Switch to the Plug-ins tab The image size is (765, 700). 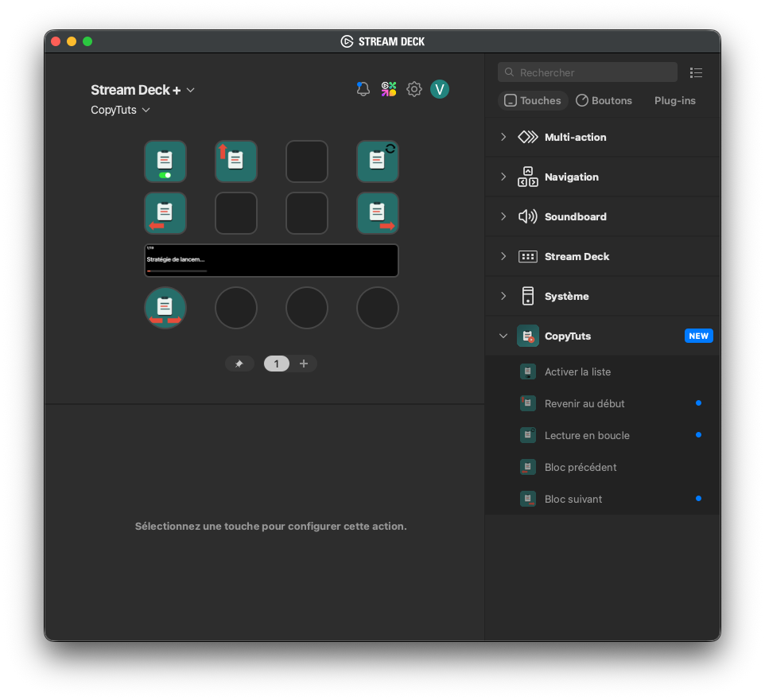point(674,100)
